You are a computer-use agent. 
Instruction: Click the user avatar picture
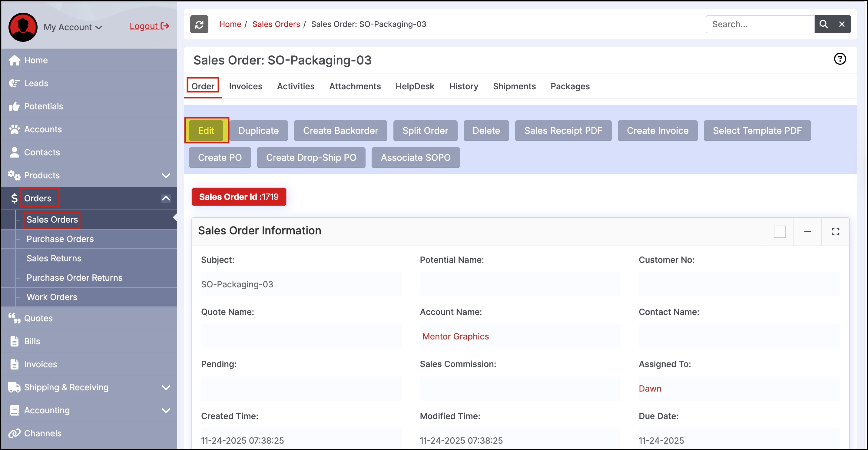(23, 27)
